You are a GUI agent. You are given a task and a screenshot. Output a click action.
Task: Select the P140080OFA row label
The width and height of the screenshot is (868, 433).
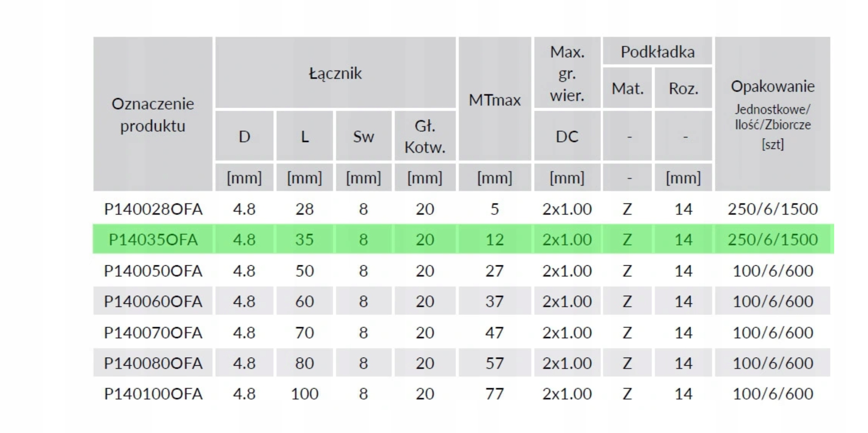(x=153, y=363)
